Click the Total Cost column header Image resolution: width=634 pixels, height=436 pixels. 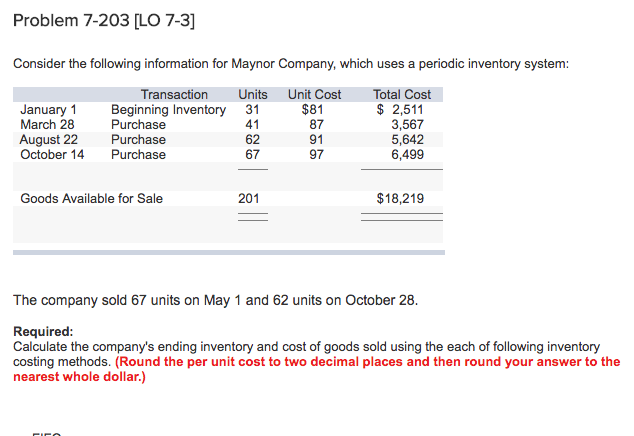point(402,95)
